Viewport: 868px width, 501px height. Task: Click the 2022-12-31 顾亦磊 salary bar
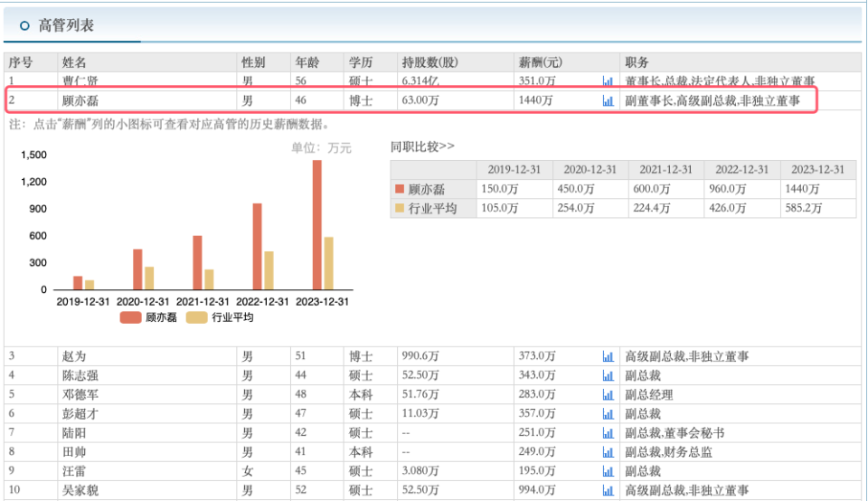click(257, 246)
